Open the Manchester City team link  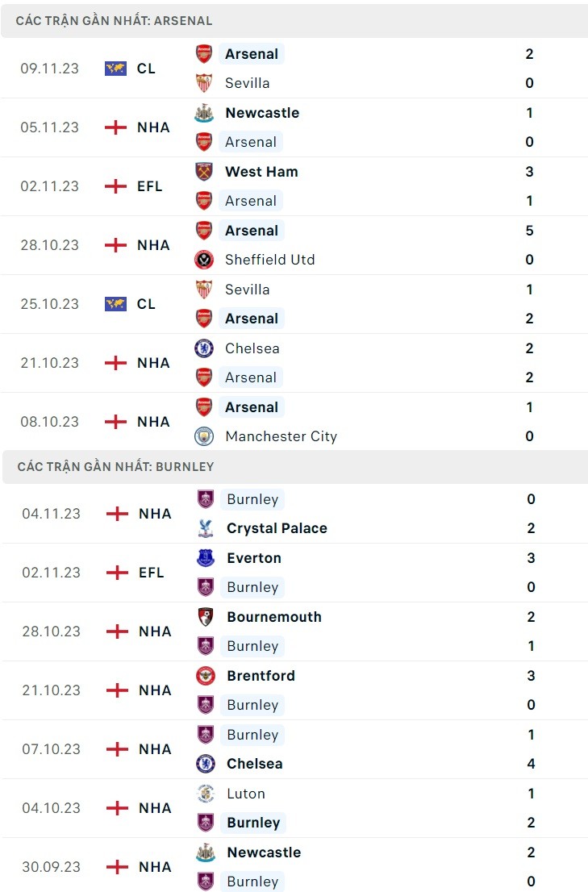(x=281, y=436)
